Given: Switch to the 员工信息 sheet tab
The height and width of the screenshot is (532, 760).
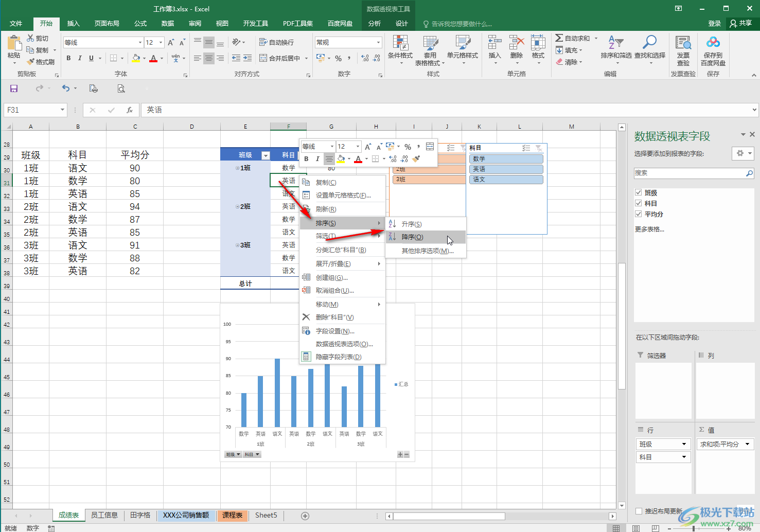Looking at the screenshot, I should click(104, 515).
